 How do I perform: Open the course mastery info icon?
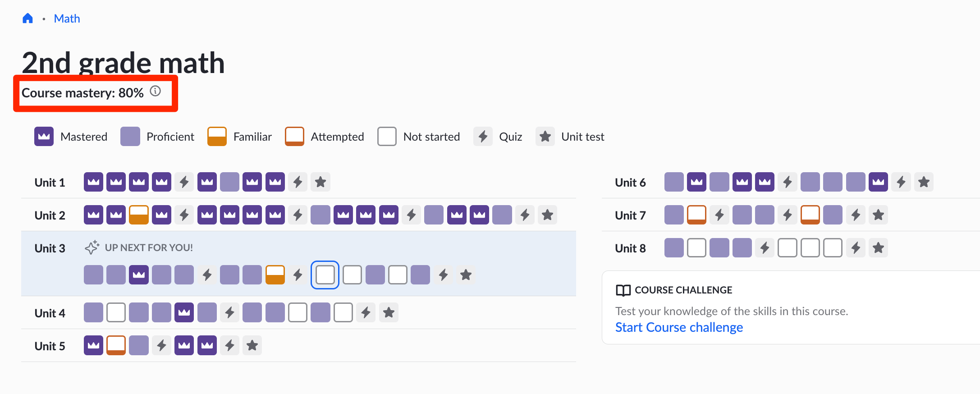pyautogui.click(x=156, y=91)
